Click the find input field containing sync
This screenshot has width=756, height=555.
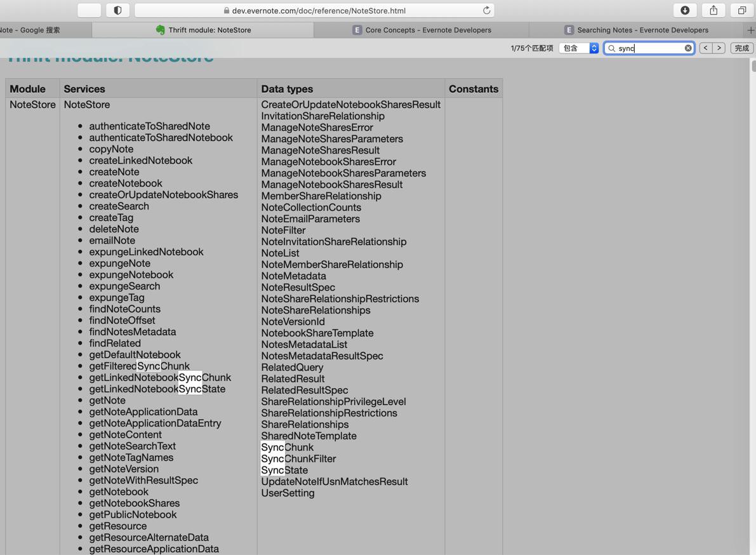[x=649, y=48]
